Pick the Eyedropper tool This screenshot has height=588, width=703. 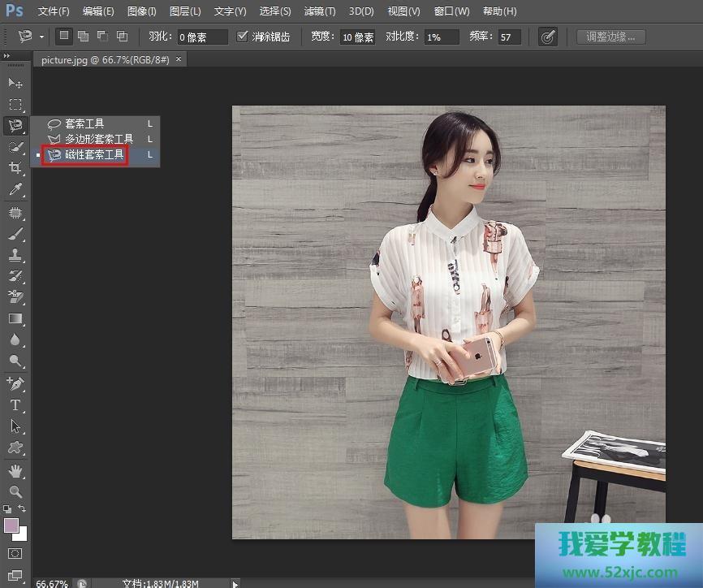pos(15,190)
